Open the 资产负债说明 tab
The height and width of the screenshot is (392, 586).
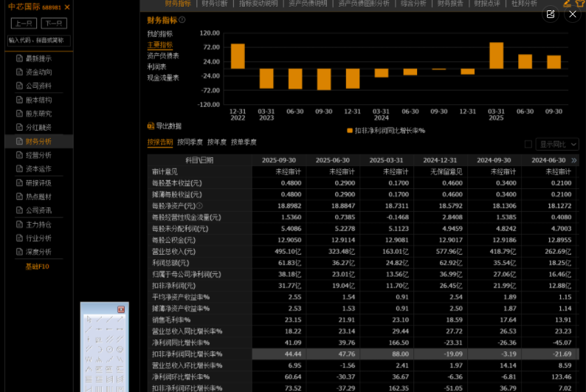308,4
